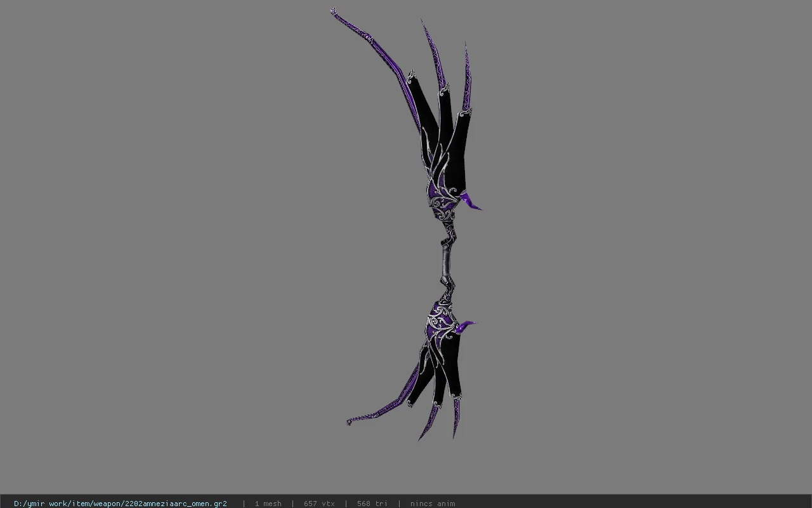Click the '1 mesh' status entry
The image size is (812, 508).
268,503
